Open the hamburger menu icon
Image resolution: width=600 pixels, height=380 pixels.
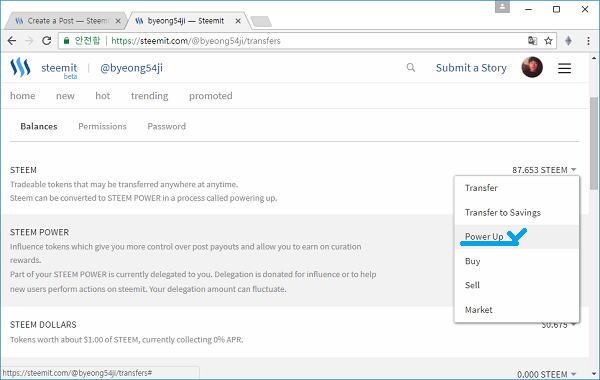pos(564,68)
